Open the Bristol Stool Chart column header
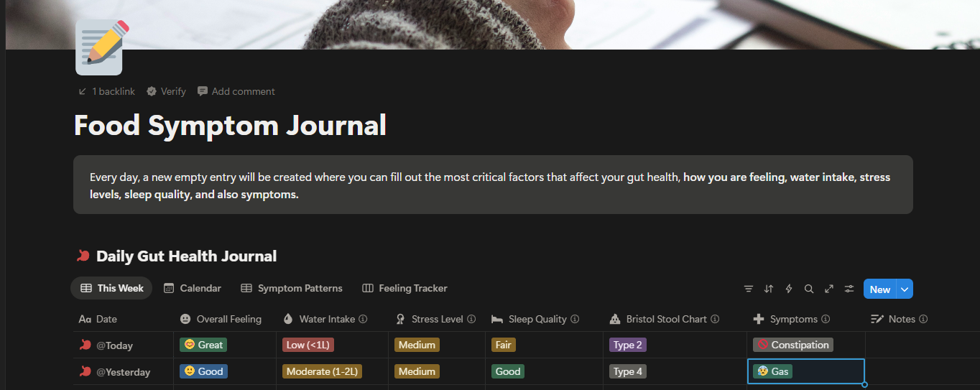The height and width of the screenshot is (390, 980). pyautogui.click(x=675, y=319)
